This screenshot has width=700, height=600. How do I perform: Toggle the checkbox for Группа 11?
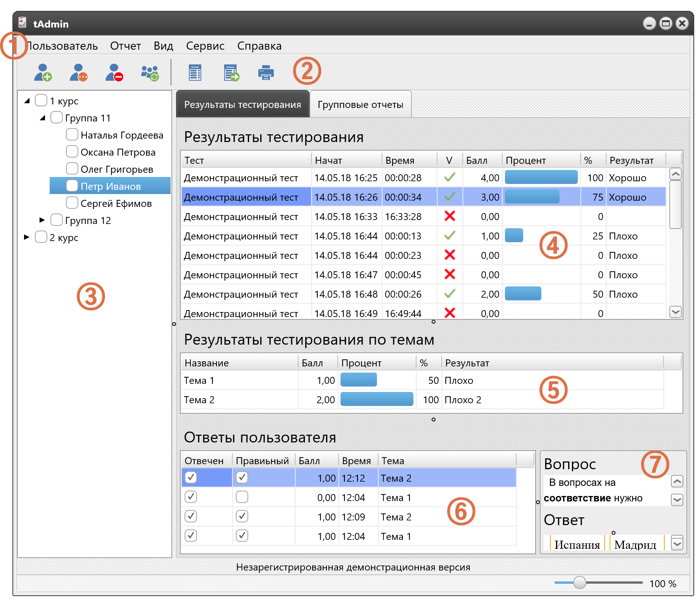[57, 117]
